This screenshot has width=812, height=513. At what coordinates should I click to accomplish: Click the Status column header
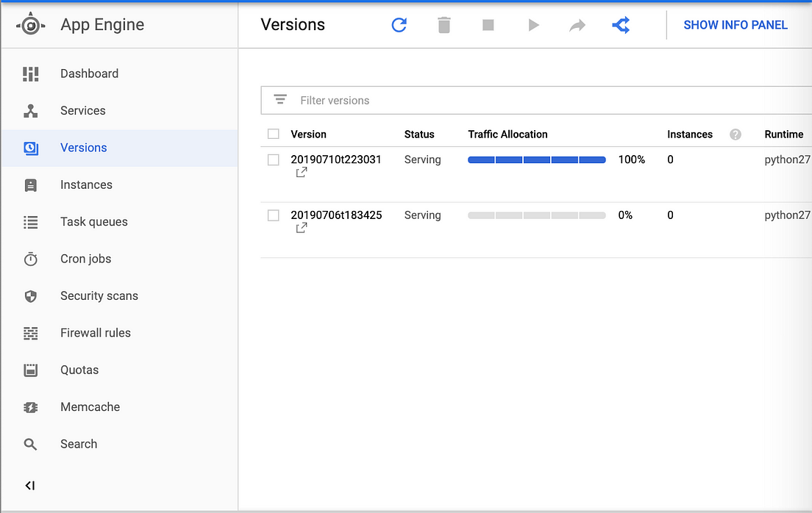tap(419, 134)
